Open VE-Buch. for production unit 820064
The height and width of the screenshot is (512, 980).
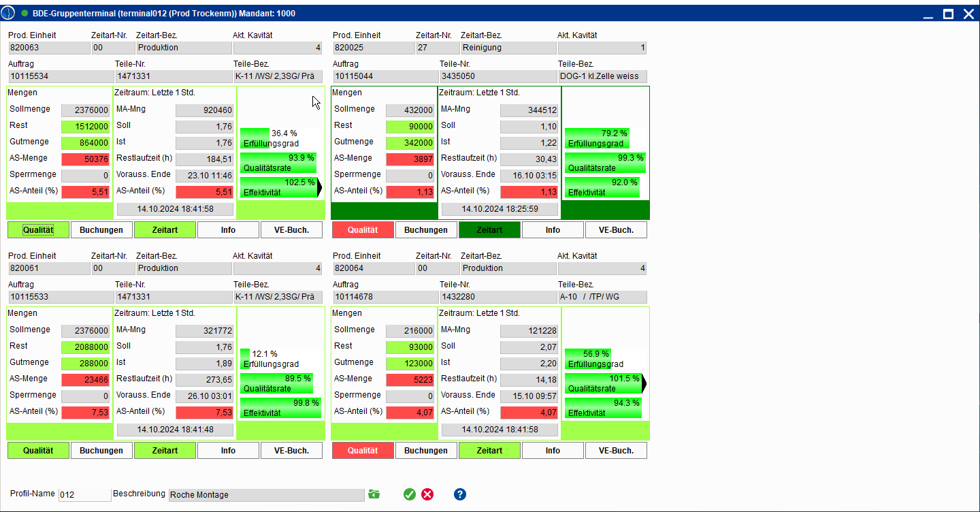point(616,451)
